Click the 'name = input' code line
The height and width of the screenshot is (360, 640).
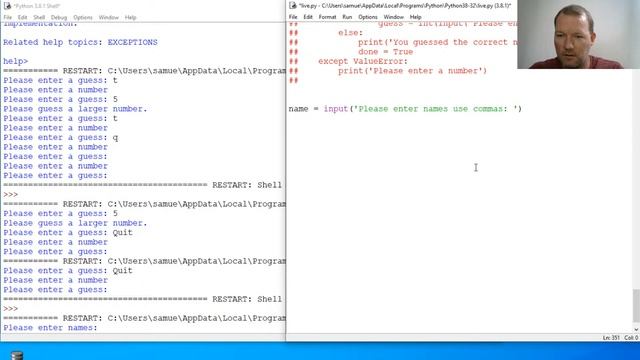tap(405, 109)
